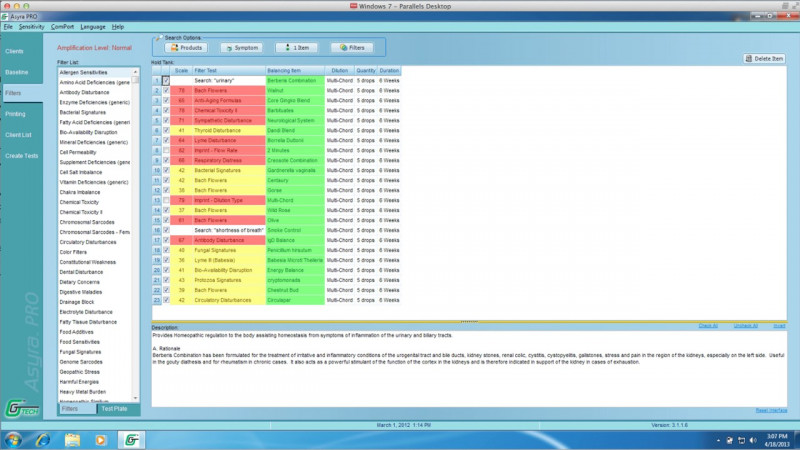The height and width of the screenshot is (450, 800).
Task: Select the Penicillium hirsutum cell
Action: pyautogui.click(x=295, y=250)
